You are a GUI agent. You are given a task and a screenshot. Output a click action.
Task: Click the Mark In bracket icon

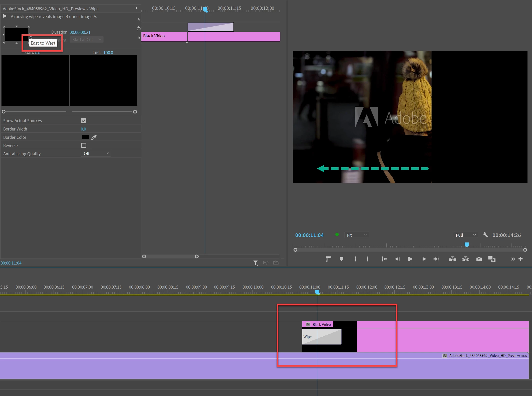tap(355, 259)
